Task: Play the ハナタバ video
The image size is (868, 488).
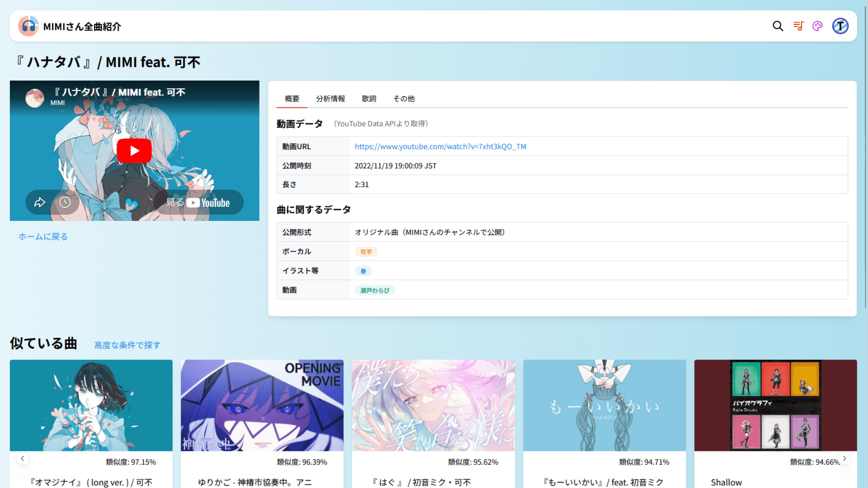Action: click(x=134, y=150)
